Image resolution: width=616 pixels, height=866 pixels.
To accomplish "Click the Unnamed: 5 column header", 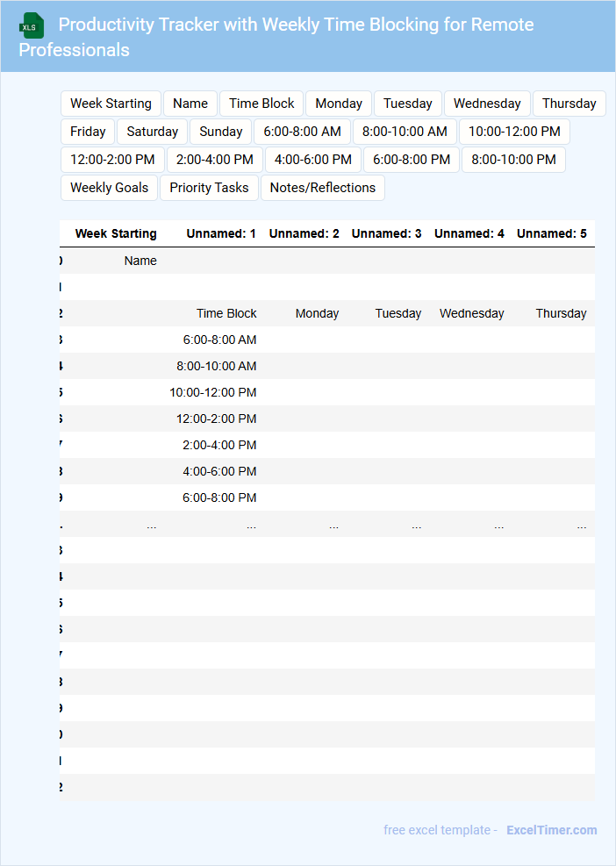I will click(552, 233).
